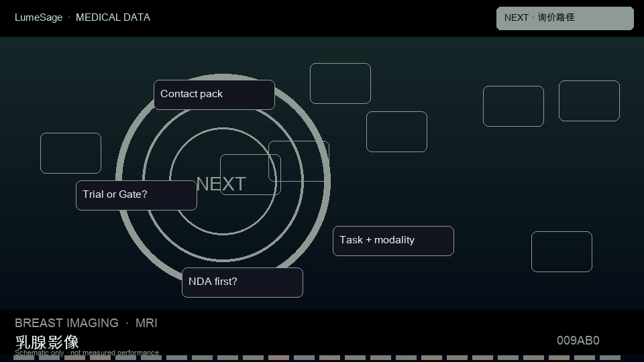Select the empty box above Task + modality
644x362 pixels.
[396, 131]
